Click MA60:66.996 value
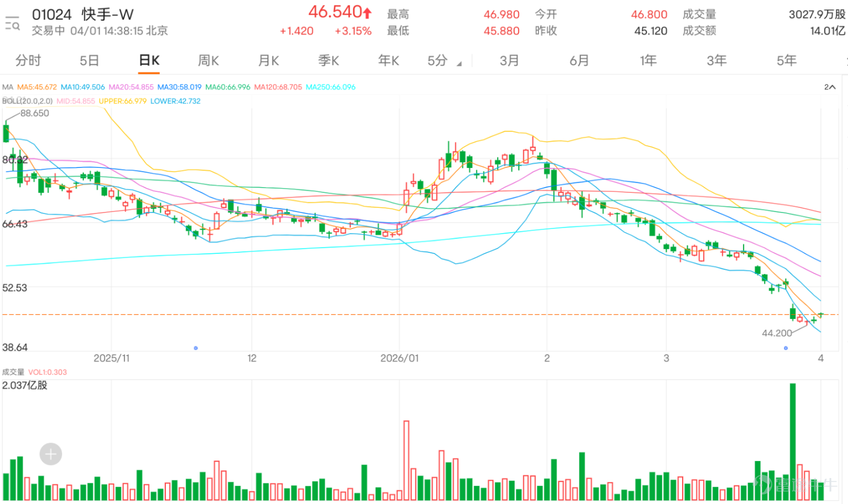The width and height of the screenshot is (848, 504). pyautogui.click(x=228, y=87)
